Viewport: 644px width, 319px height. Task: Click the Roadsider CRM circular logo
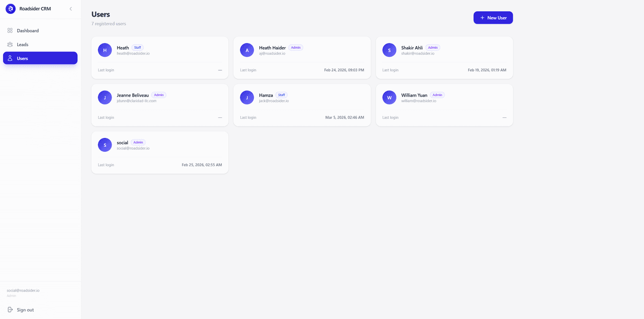(x=10, y=8)
